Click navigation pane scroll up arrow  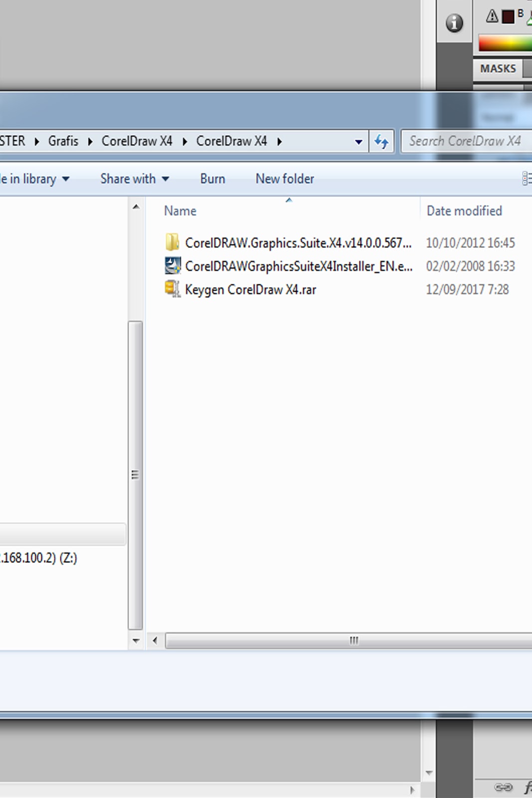click(136, 206)
